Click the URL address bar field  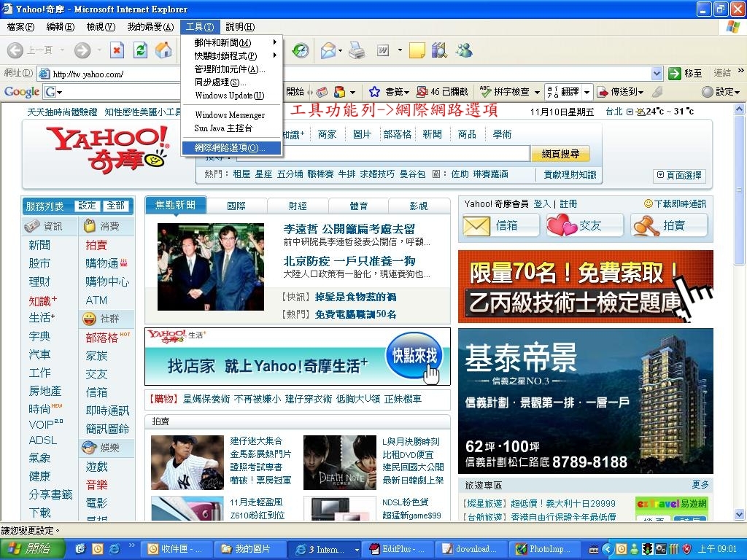point(351,74)
